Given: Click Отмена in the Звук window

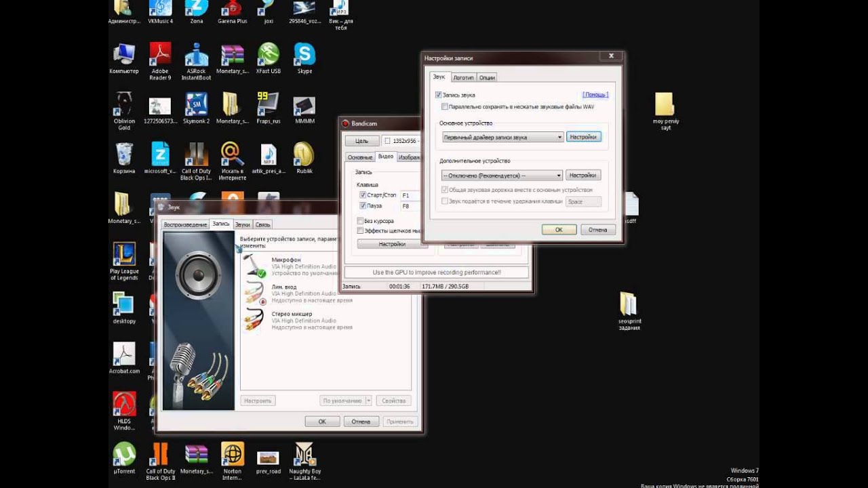Looking at the screenshot, I should tap(361, 422).
